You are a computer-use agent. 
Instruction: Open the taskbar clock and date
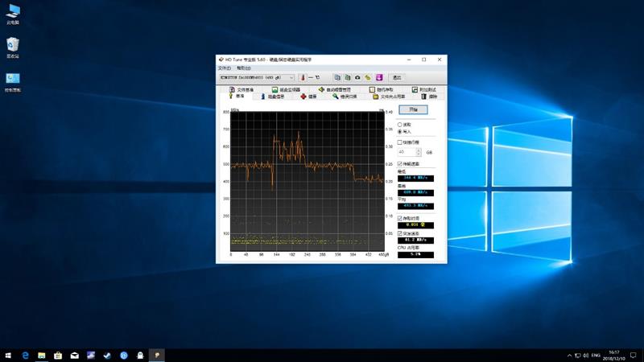pos(614,356)
